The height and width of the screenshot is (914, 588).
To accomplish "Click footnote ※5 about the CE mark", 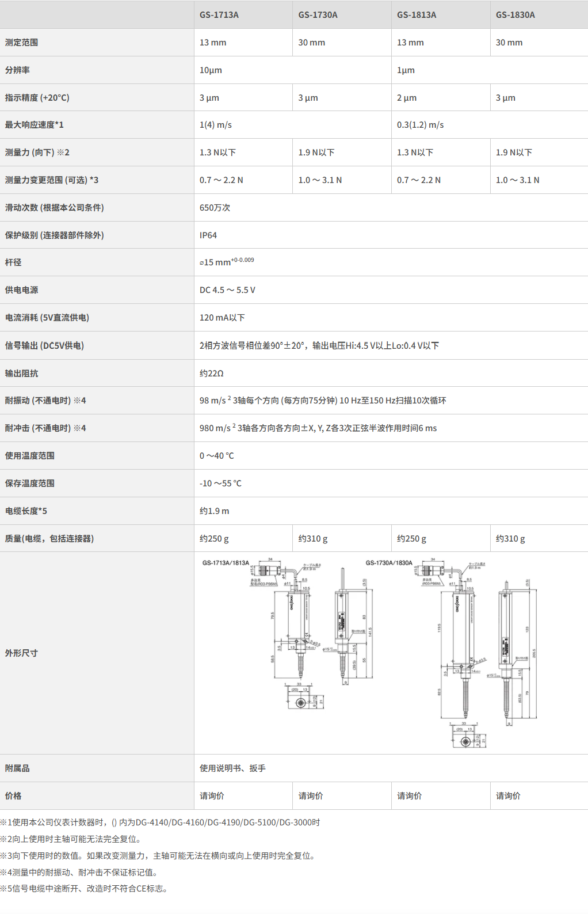I will click(x=85, y=889).
